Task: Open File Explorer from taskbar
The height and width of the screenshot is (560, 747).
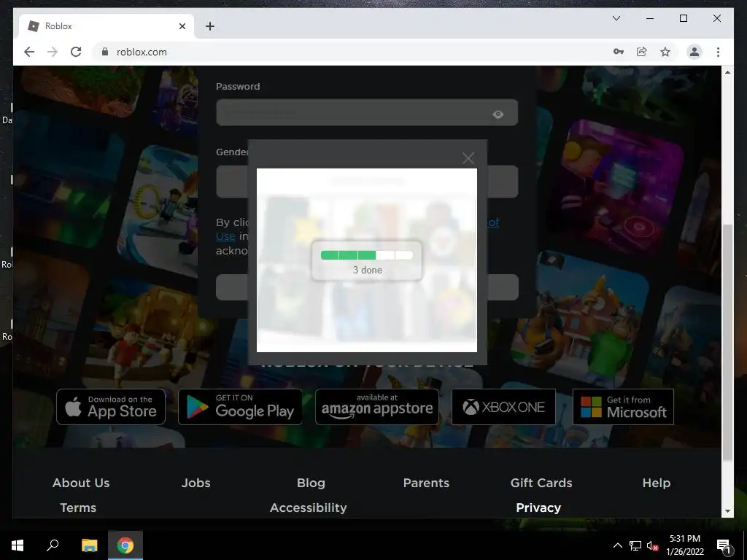Action: pyautogui.click(x=89, y=545)
